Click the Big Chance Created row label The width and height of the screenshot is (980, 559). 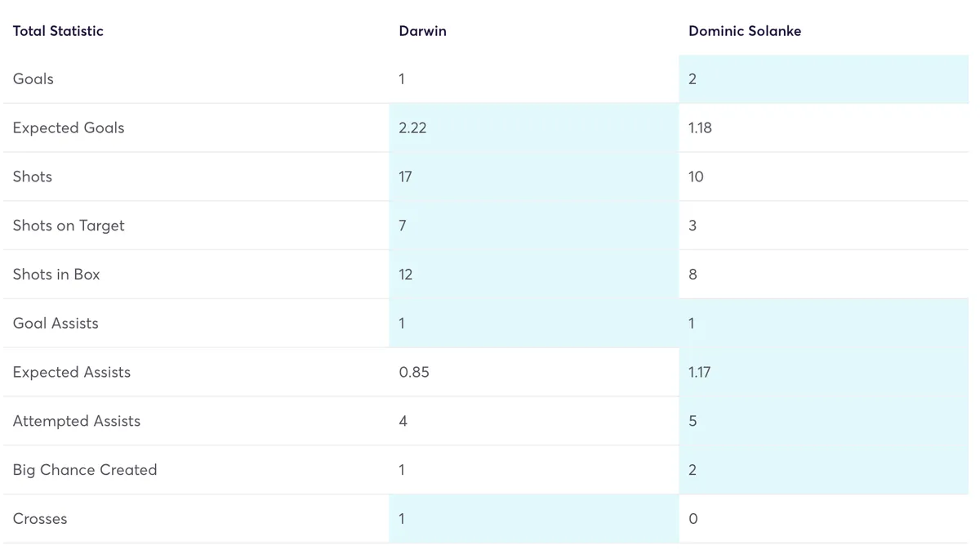click(85, 470)
